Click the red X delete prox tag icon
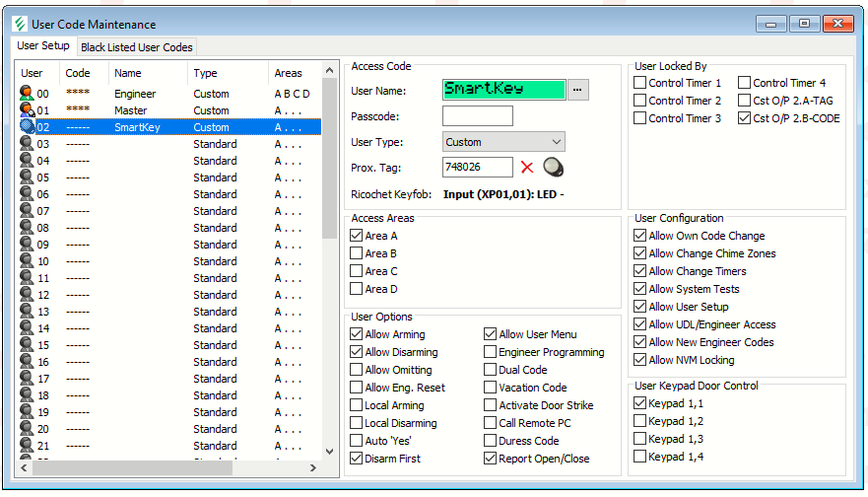The width and height of the screenshot is (868, 497). 527,168
